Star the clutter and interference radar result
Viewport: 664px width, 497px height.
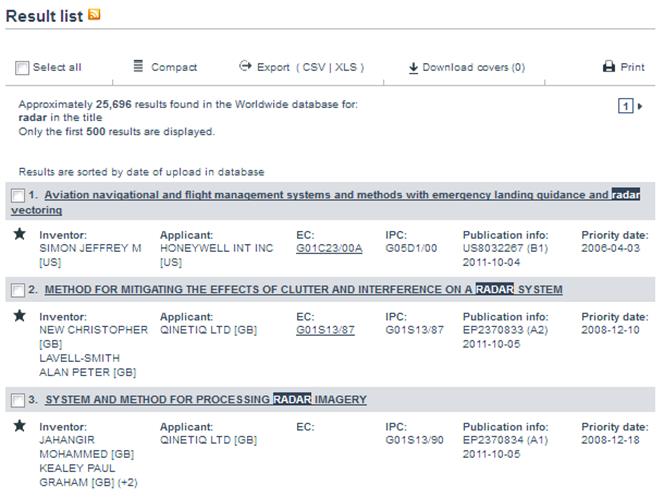[19, 315]
